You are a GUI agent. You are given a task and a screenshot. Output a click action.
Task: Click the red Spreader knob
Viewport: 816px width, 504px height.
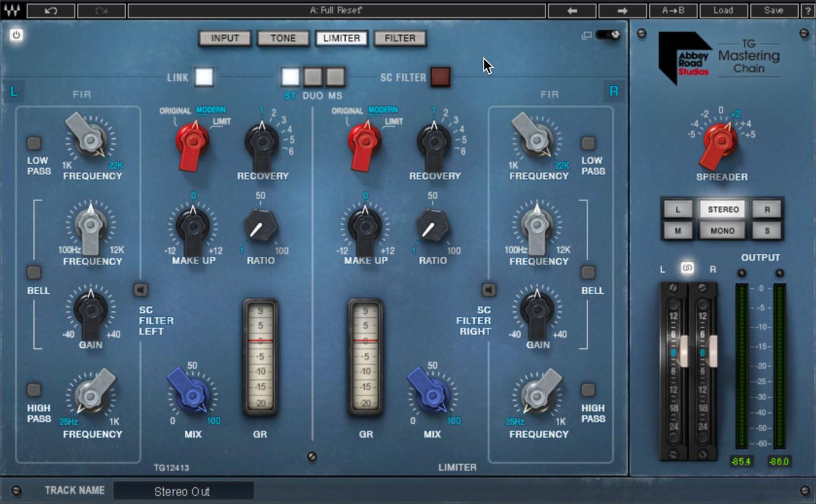720,142
